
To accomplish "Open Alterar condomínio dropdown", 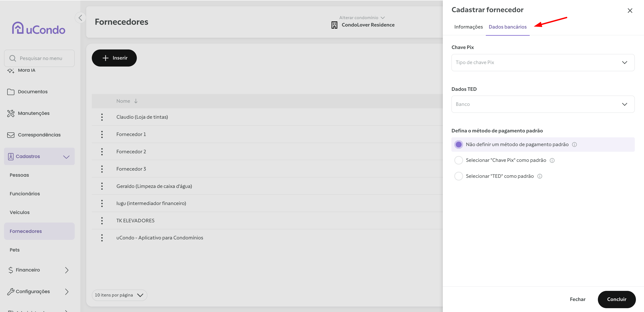I will 362,18.
